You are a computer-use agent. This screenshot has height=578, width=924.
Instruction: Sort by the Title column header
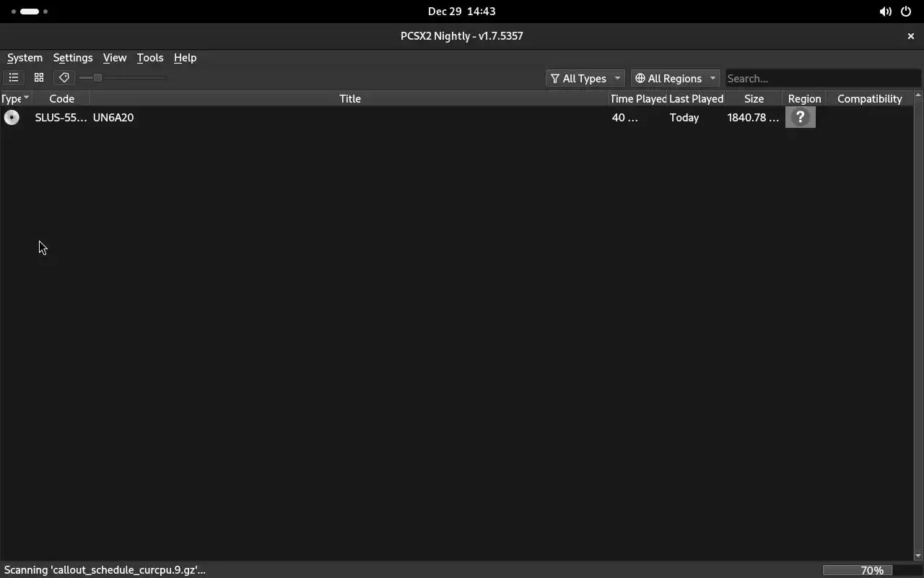[350, 98]
